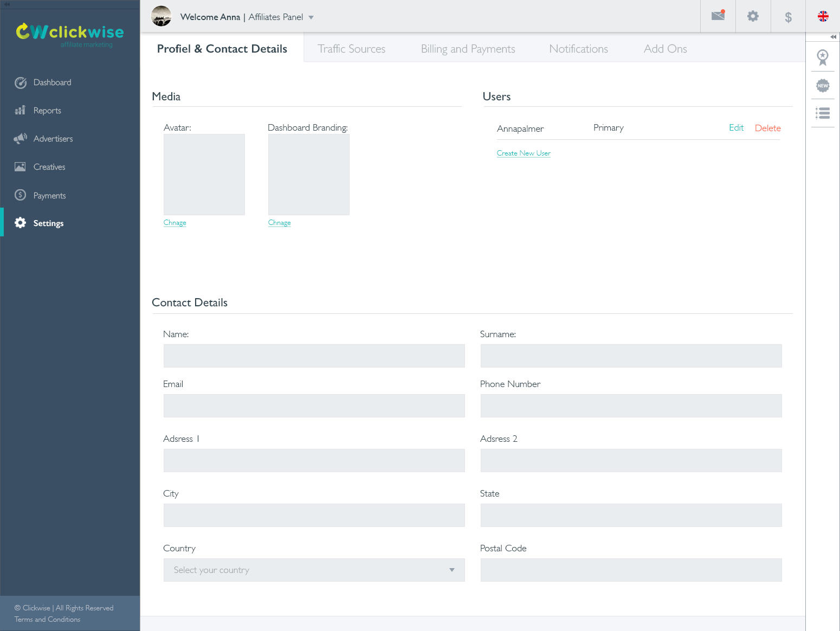Switch to the Billing and Payments tab
The width and height of the screenshot is (840, 631).
[x=467, y=49]
